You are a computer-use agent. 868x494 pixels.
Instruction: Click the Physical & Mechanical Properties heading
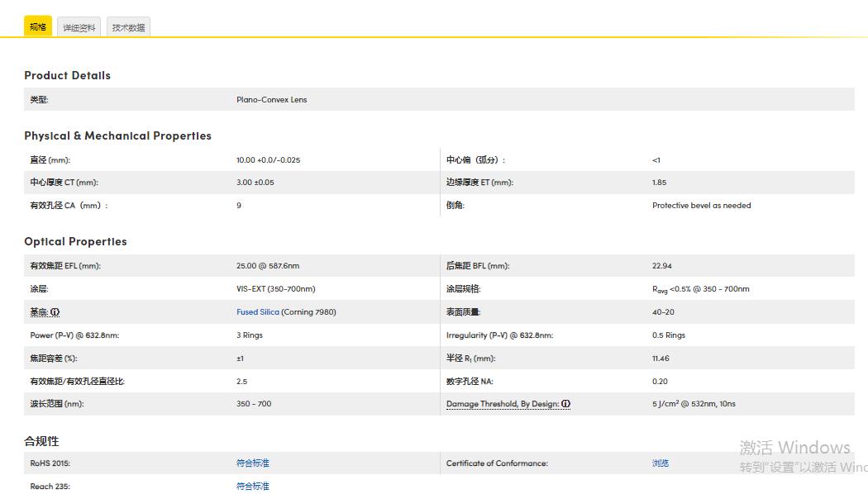[x=117, y=135]
